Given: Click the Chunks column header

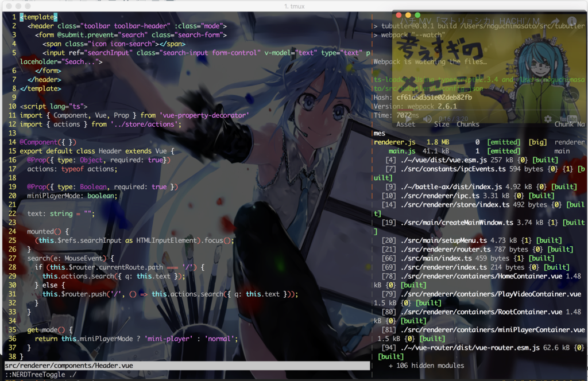Looking at the screenshot, I should tap(467, 125).
